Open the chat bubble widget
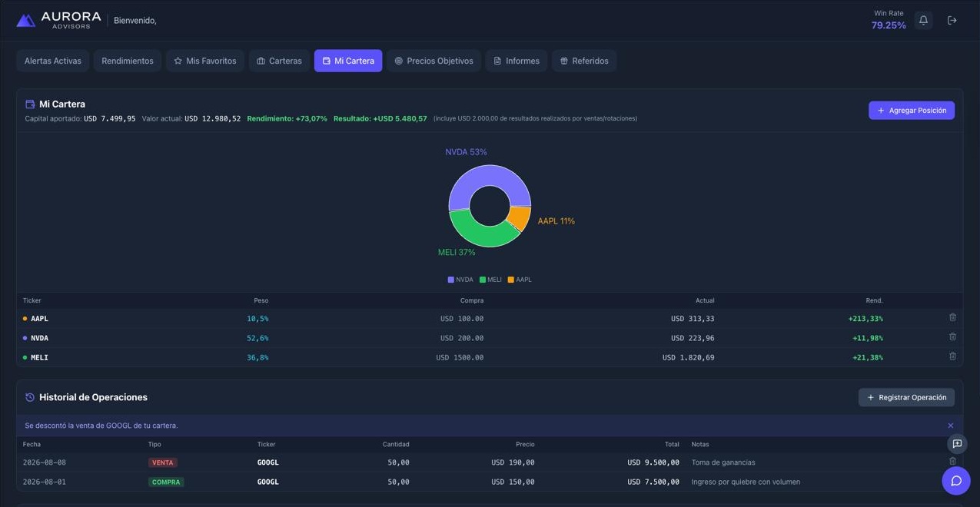980x507 pixels. point(956,481)
